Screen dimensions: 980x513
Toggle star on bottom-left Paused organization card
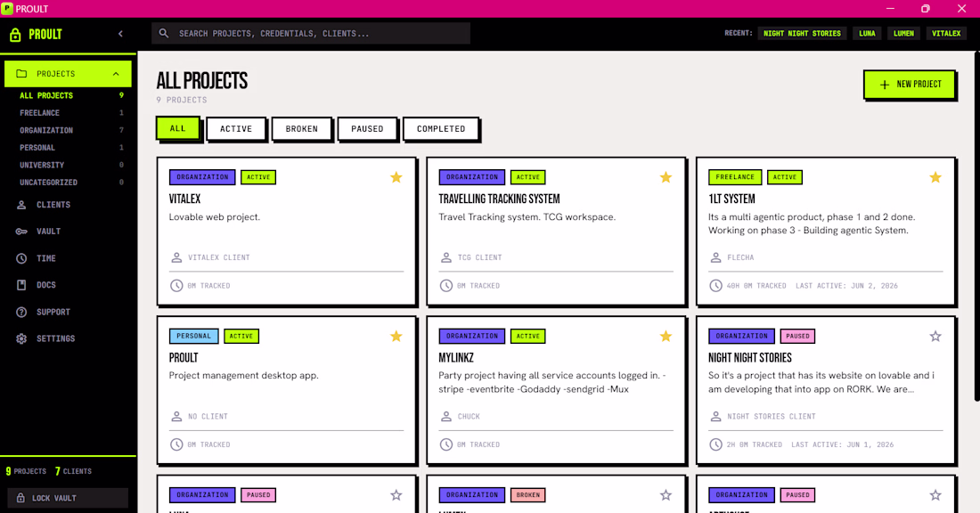tap(396, 495)
